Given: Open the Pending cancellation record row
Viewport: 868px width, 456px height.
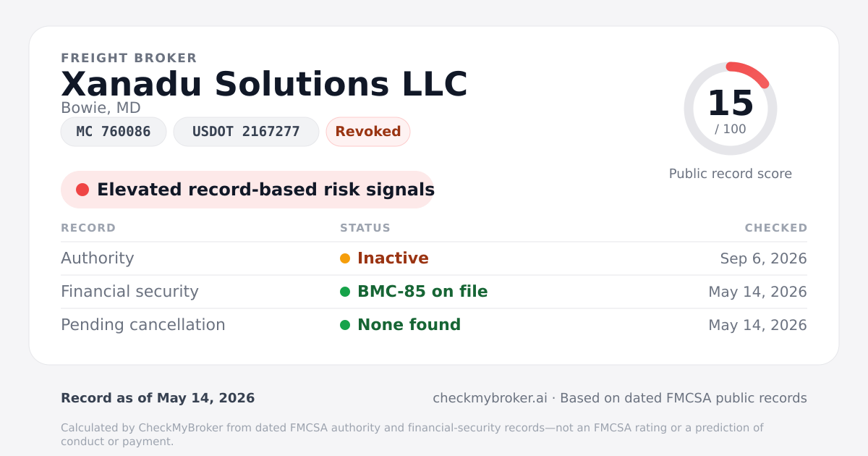Looking at the screenshot, I should coord(434,325).
